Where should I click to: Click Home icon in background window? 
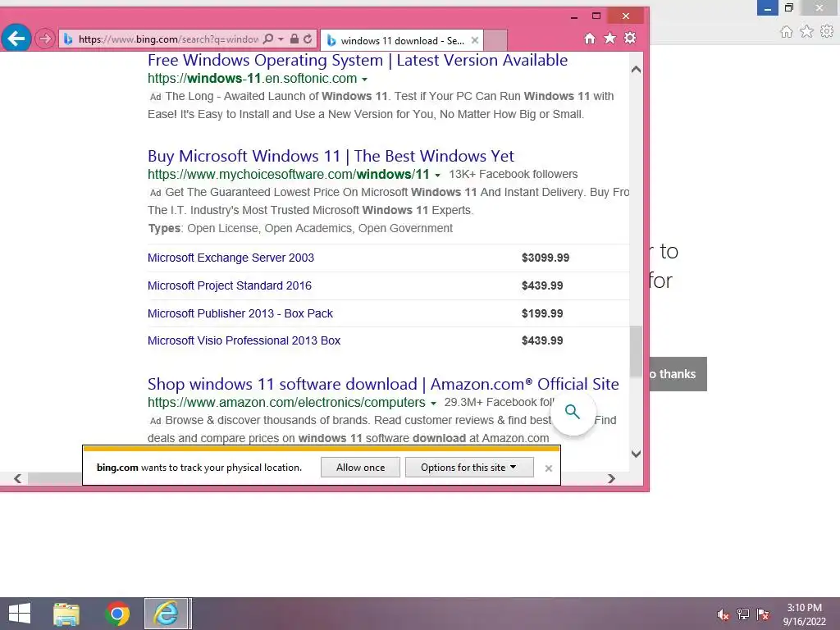click(787, 32)
